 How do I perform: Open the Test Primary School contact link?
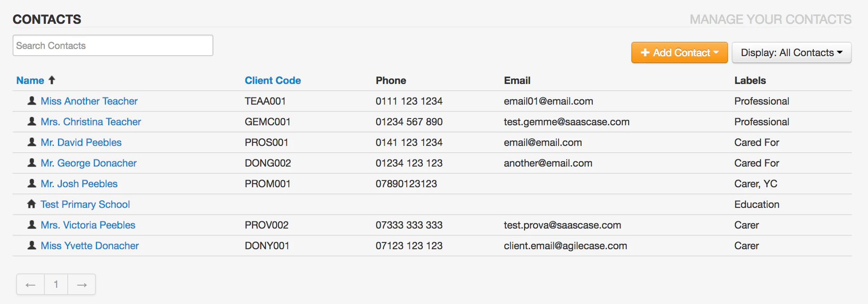[x=85, y=204]
